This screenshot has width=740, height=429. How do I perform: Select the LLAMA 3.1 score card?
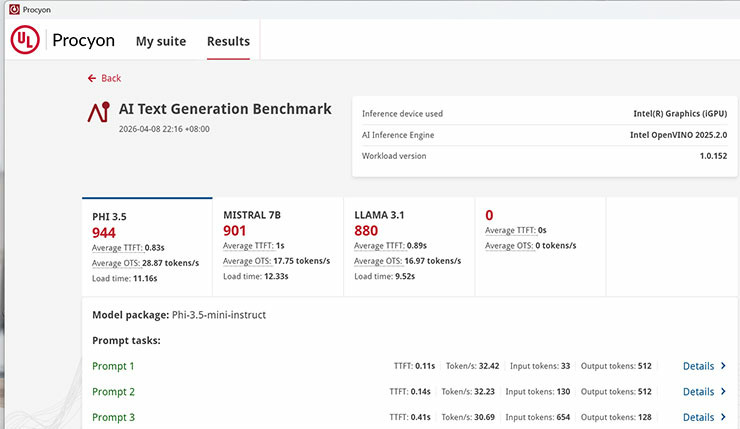(x=409, y=246)
